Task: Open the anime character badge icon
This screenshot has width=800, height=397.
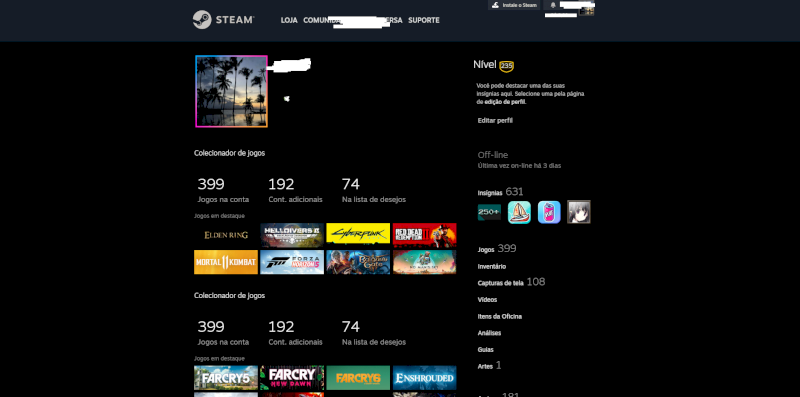Action: 579,212
